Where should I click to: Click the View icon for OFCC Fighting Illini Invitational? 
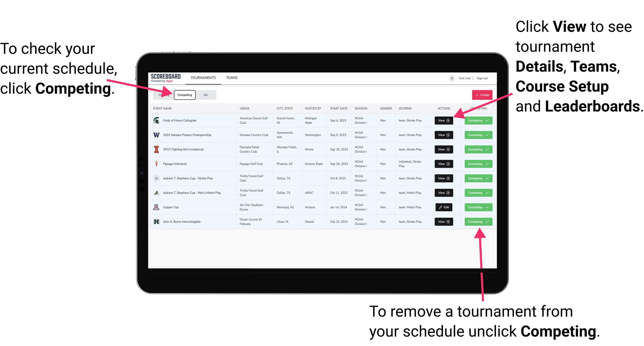[x=443, y=150]
